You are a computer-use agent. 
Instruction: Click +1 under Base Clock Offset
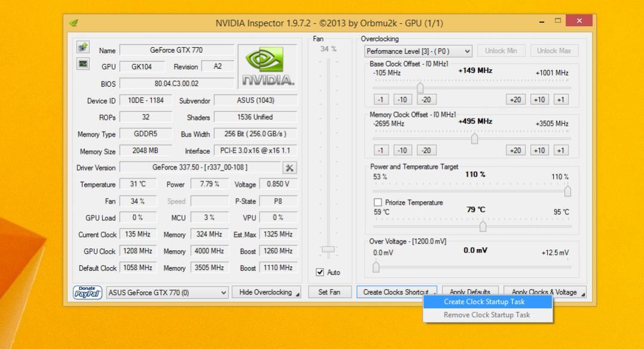point(561,99)
